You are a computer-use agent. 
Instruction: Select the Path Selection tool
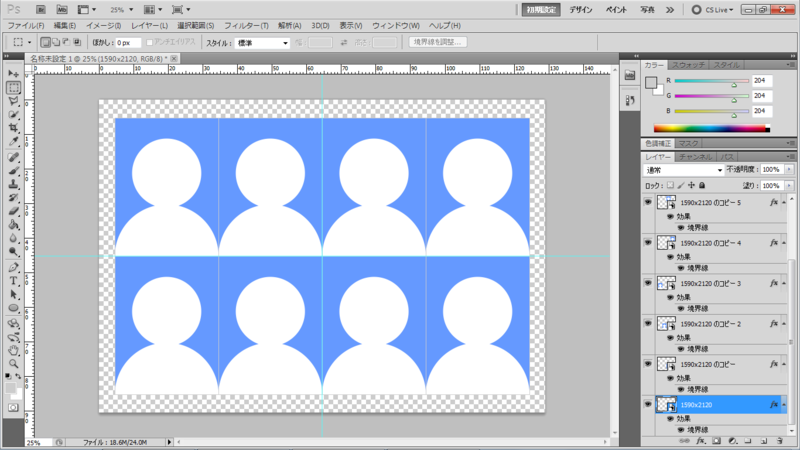pos(14,294)
